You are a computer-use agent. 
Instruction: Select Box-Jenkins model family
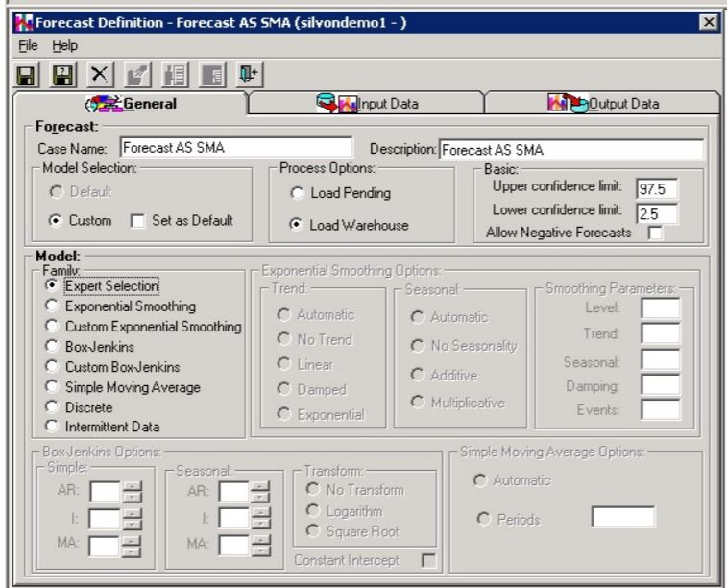(x=52, y=346)
